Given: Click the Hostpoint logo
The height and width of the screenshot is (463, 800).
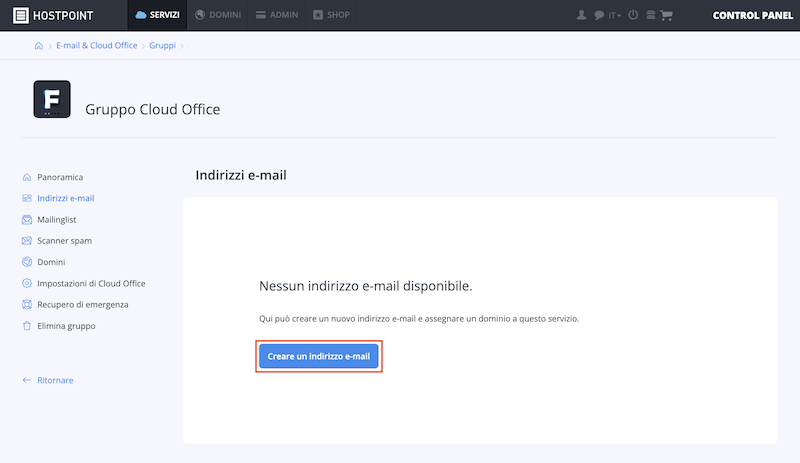Looking at the screenshot, I should (x=53, y=15).
